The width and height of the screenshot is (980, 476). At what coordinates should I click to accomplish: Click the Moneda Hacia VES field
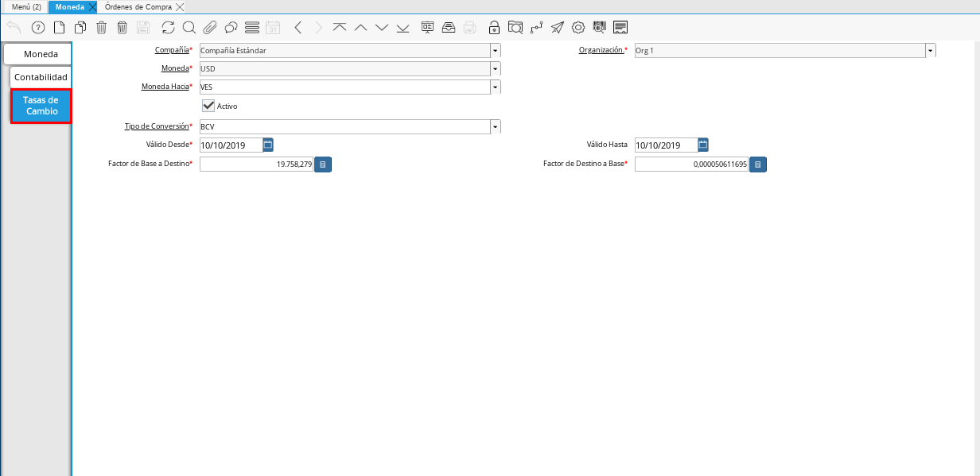tap(344, 87)
